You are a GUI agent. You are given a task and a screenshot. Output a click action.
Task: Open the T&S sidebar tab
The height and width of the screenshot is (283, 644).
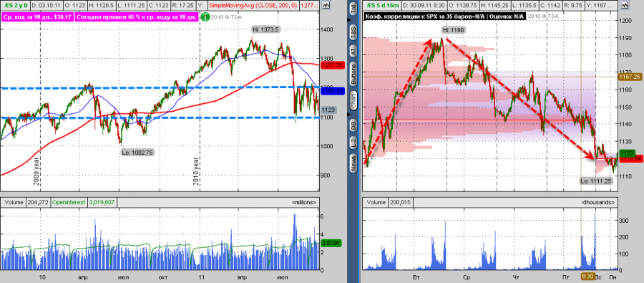353,32
